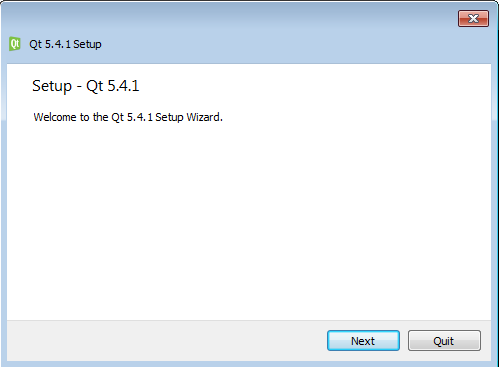Viewport: 499px width, 367px height.
Task: Click Next to continue the setup
Action: [363, 341]
